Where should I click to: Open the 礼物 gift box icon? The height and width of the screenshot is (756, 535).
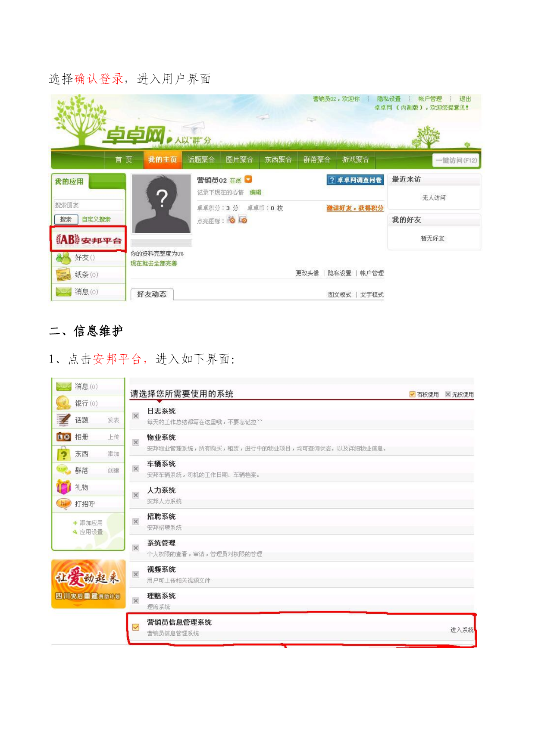click(63, 487)
